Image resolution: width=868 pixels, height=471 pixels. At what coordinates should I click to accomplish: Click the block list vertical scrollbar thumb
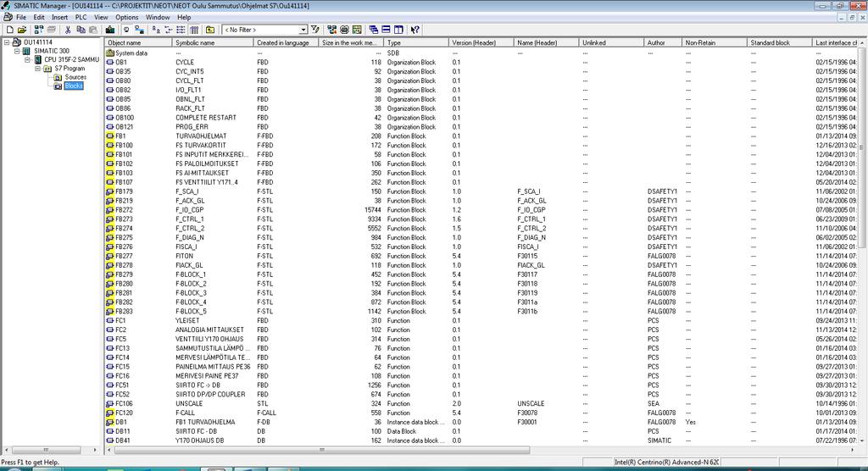(x=862, y=147)
